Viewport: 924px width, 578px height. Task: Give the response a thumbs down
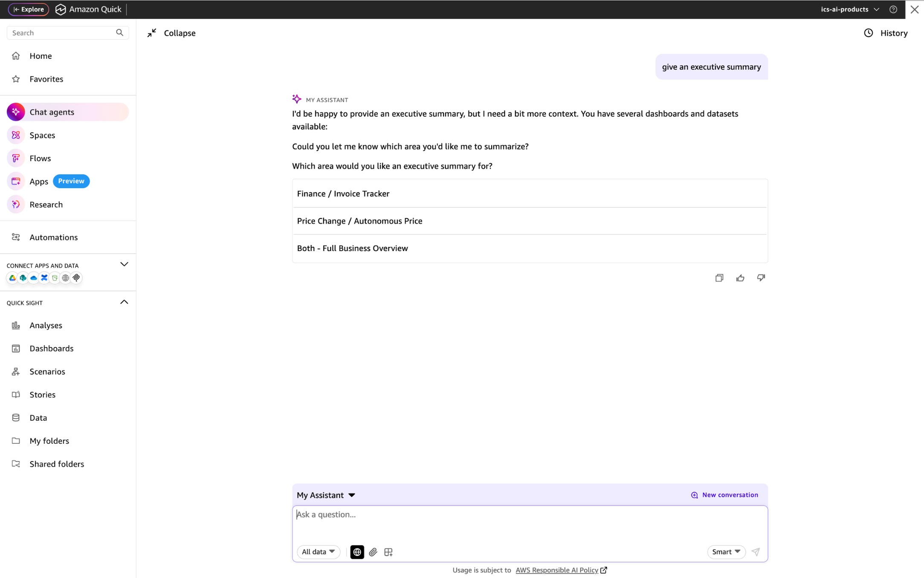coord(761,278)
